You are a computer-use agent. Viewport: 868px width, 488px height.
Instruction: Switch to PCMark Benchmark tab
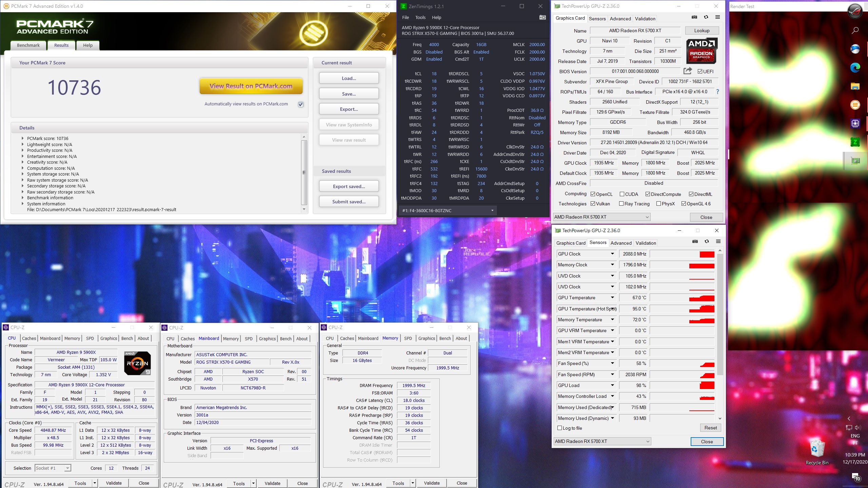pos(28,45)
